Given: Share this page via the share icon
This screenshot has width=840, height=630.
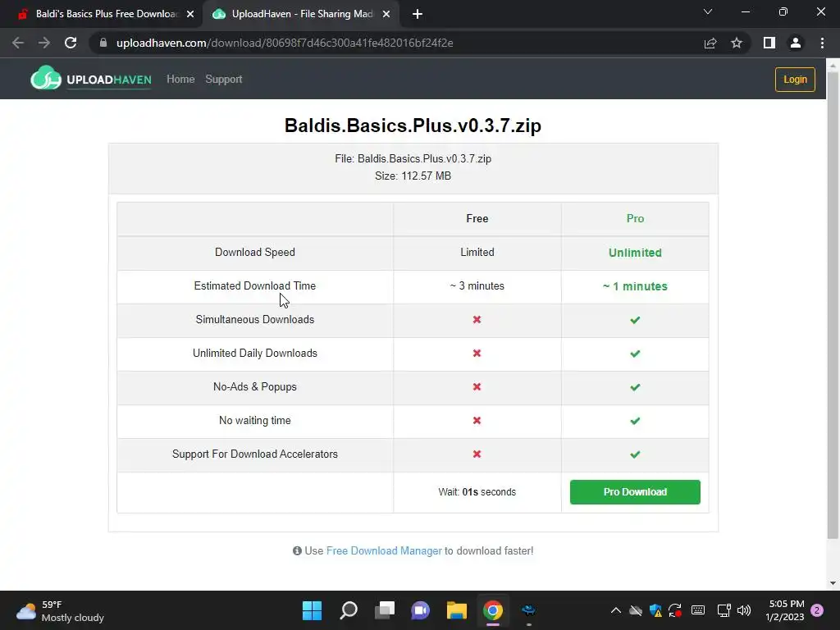Looking at the screenshot, I should tap(710, 43).
